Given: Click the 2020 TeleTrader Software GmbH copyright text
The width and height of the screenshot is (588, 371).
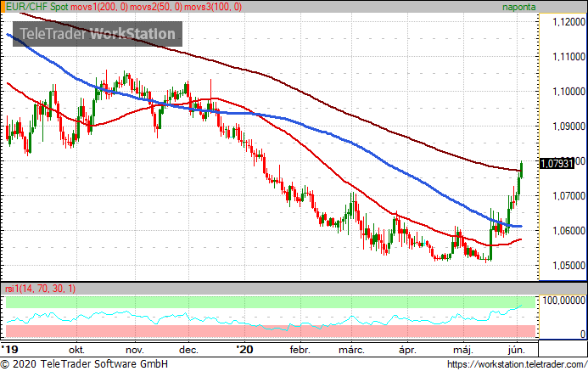Looking at the screenshot, I should tap(84, 364).
